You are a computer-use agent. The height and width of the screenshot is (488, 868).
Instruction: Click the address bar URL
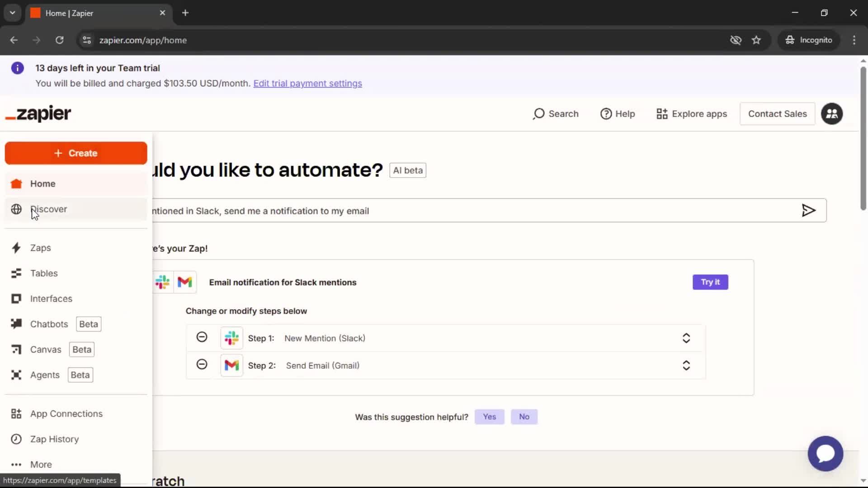[143, 40]
